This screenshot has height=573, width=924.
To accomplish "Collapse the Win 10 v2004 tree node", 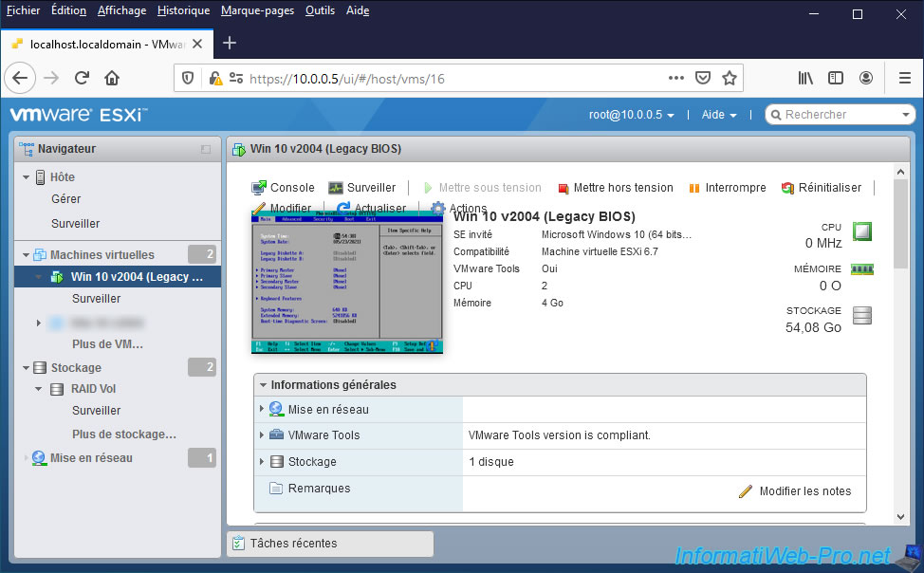I will tap(39, 276).
